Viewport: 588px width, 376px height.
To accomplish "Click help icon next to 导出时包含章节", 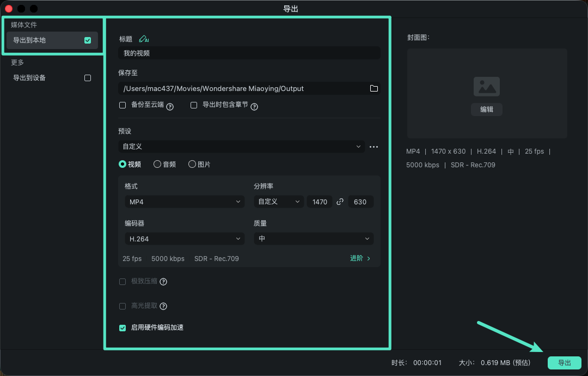I will tap(254, 107).
